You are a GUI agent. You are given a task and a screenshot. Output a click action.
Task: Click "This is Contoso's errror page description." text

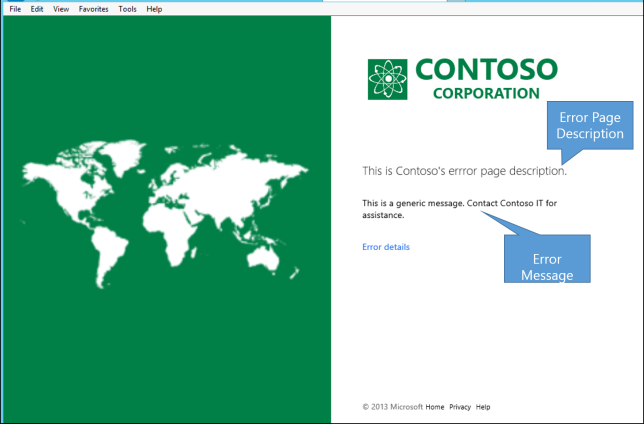pyautogui.click(x=465, y=171)
